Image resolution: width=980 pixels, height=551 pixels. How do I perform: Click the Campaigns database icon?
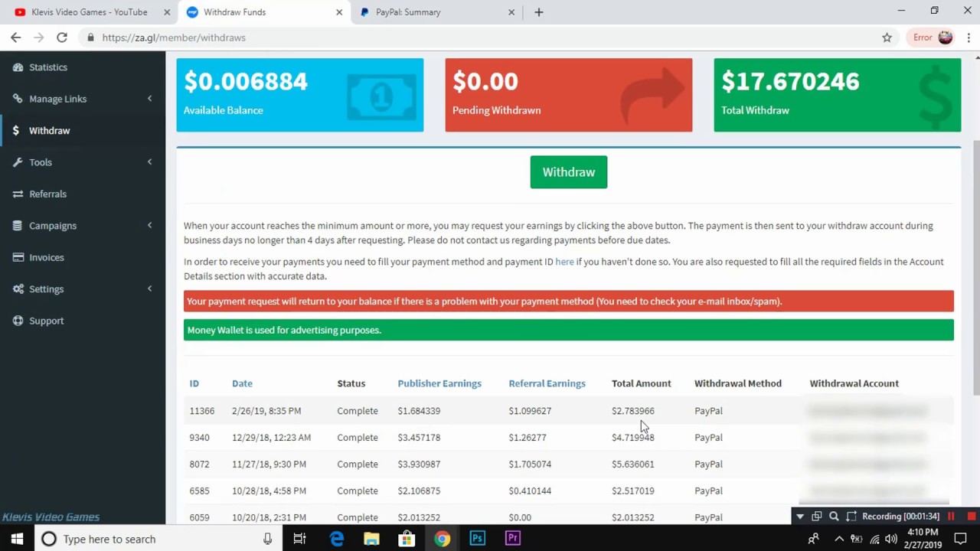pyautogui.click(x=18, y=226)
